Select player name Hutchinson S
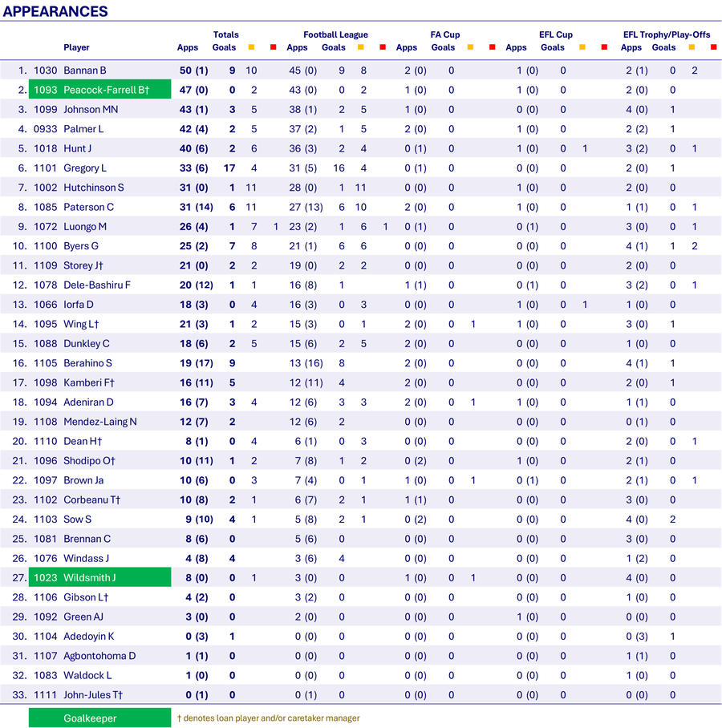The image size is (722, 728). [x=94, y=188]
